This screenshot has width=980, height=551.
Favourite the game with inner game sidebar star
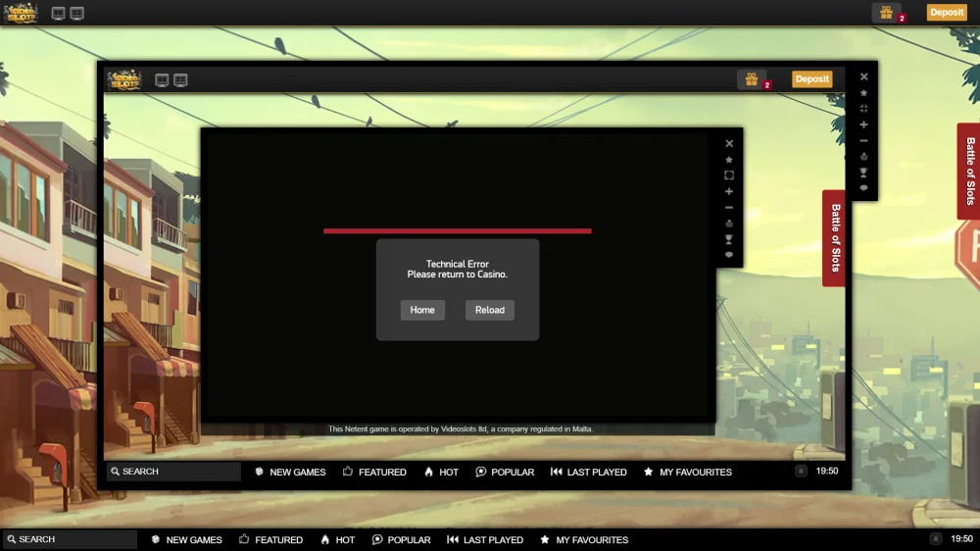coord(729,160)
